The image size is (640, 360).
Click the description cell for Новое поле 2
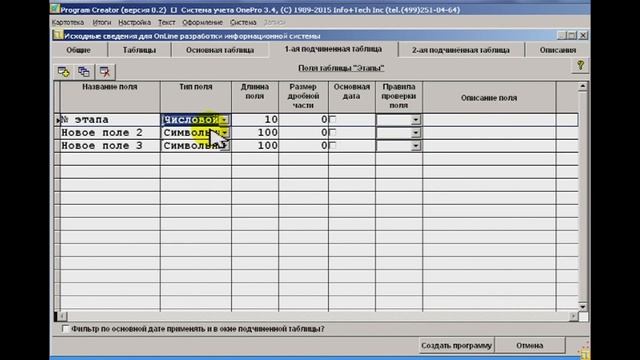click(x=489, y=133)
